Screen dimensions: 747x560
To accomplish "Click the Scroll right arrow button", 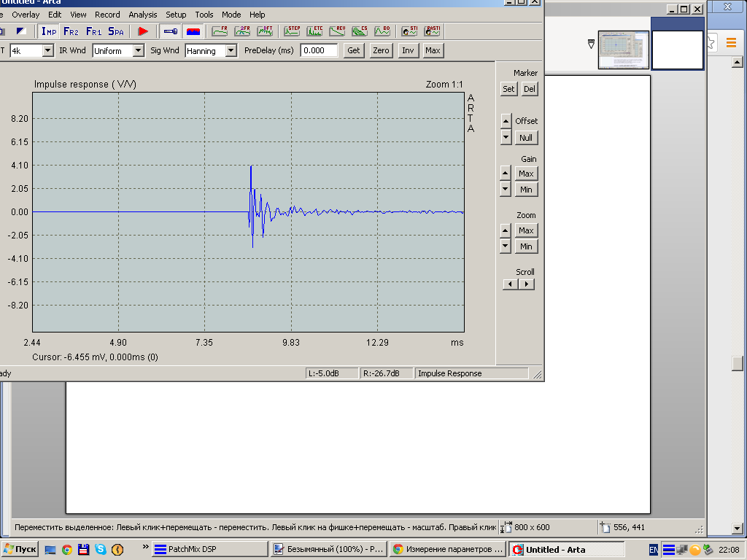I will click(527, 284).
